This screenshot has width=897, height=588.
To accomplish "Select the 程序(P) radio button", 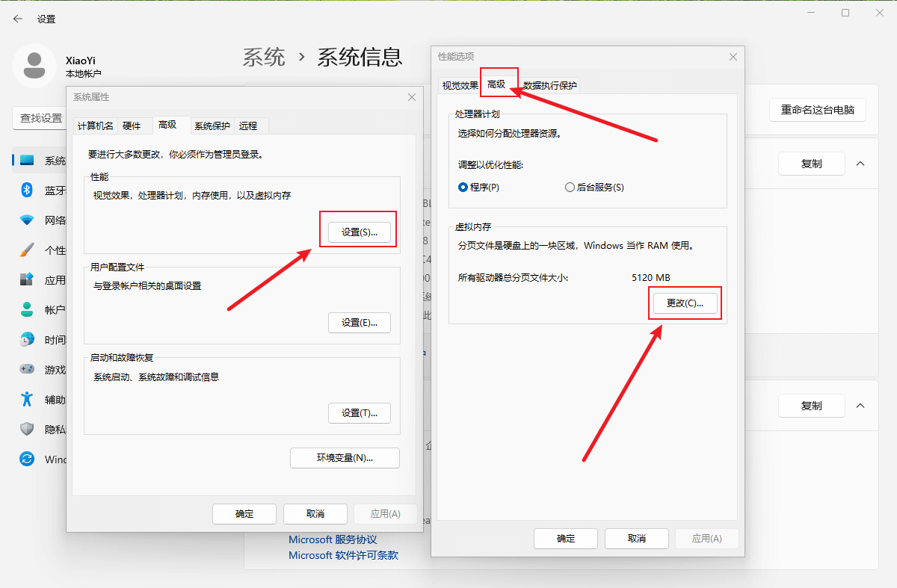I will (463, 187).
